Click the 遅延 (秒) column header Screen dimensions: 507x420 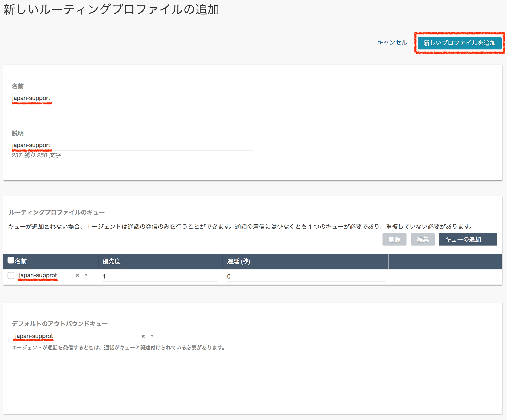[238, 261]
